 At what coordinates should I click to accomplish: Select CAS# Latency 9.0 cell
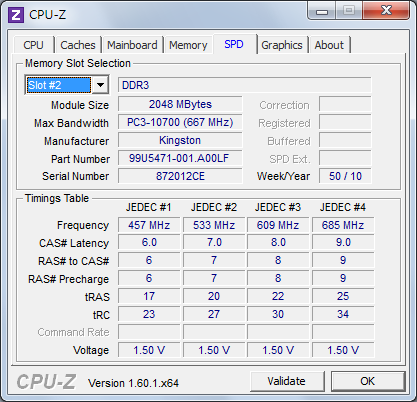[x=343, y=242]
